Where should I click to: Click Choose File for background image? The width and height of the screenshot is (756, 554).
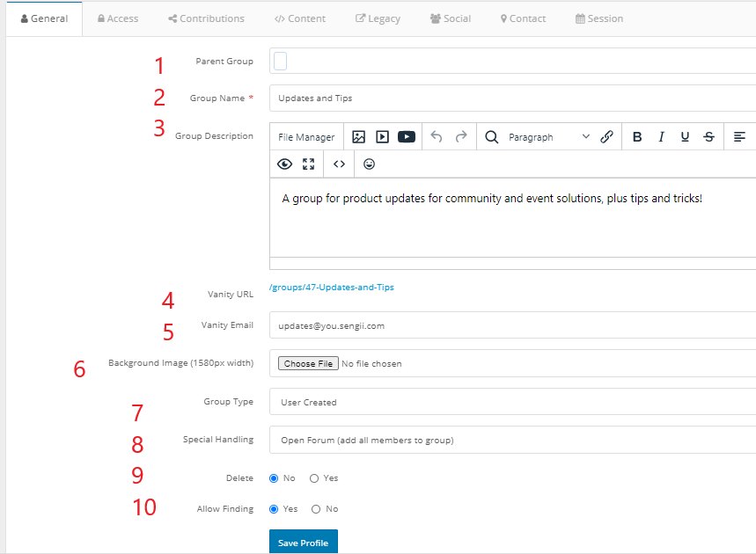pyautogui.click(x=308, y=364)
